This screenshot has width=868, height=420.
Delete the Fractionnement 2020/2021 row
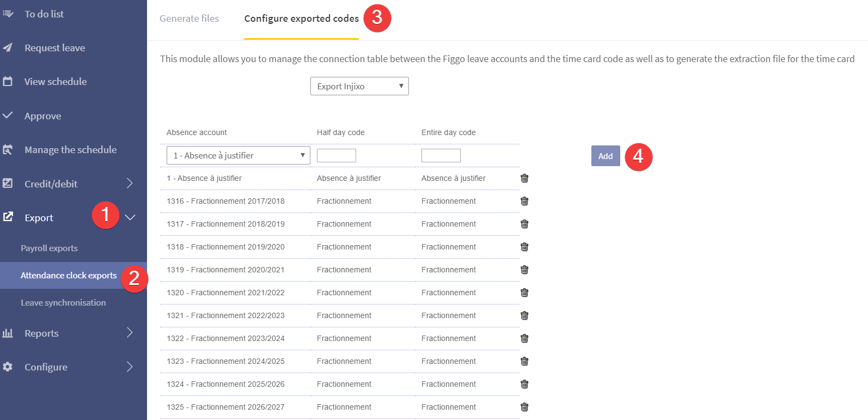click(524, 270)
